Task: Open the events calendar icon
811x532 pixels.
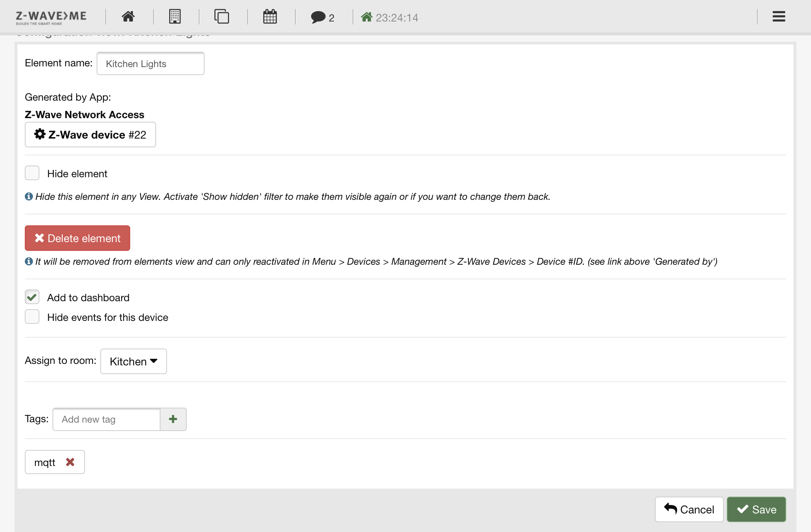Action: [x=270, y=16]
